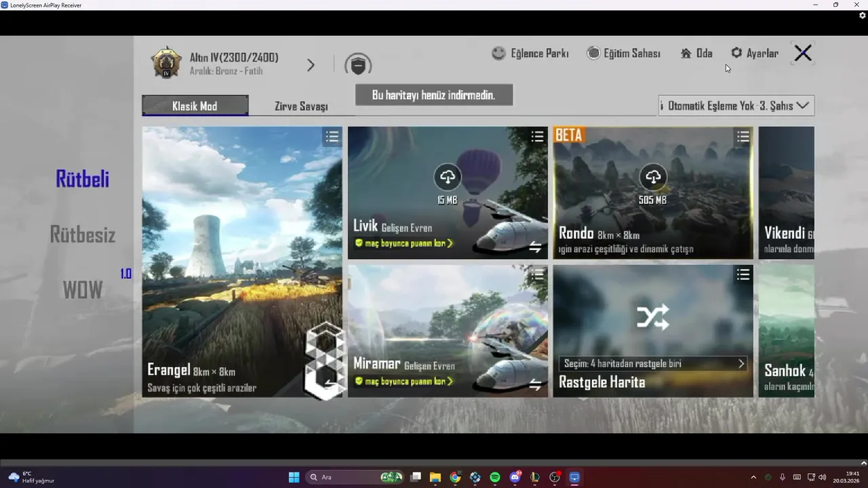The width and height of the screenshot is (868, 488).
Task: Switch to Zirve Savaşı tab
Action: [x=301, y=106]
